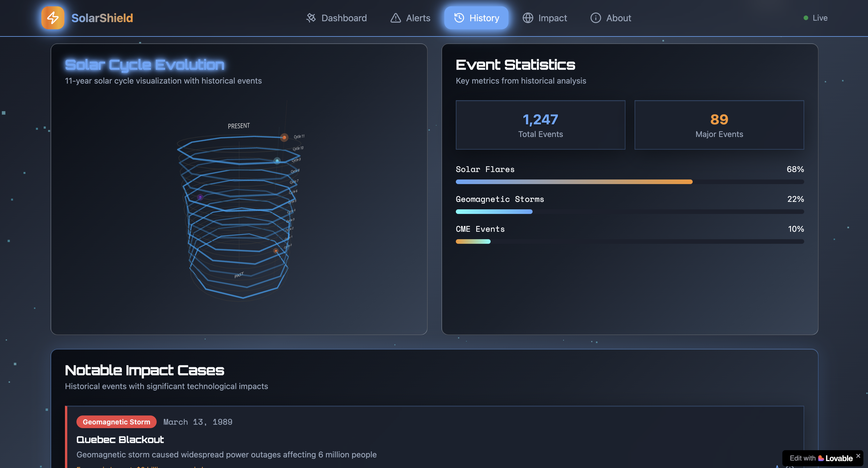The width and height of the screenshot is (868, 468).
Task: Switch to the Impact tab
Action: pyautogui.click(x=552, y=18)
